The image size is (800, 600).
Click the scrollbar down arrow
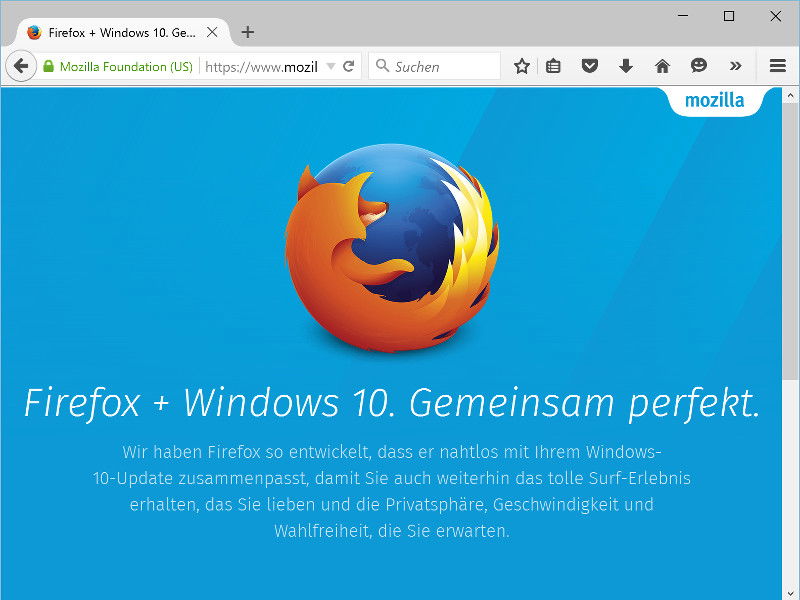pos(790,593)
